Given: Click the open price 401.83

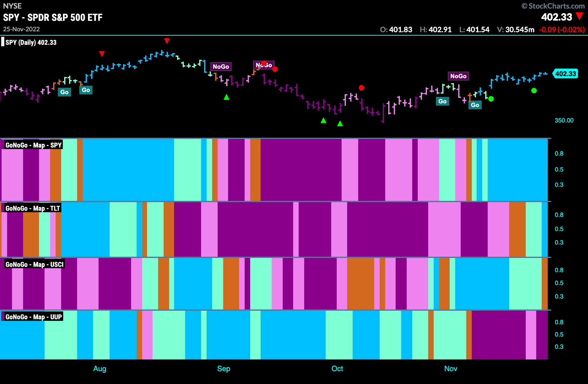Looking at the screenshot, I should [401, 30].
